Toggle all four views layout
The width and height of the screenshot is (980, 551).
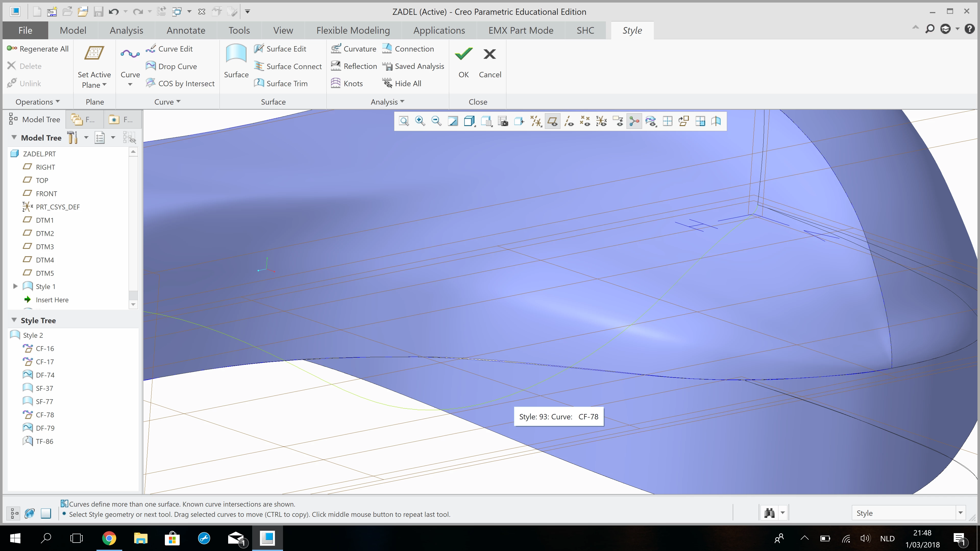point(667,121)
